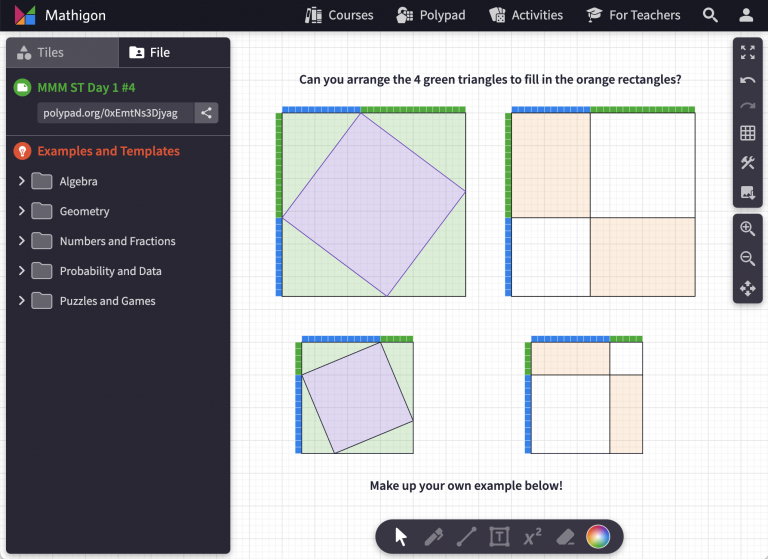The width and height of the screenshot is (768, 559).
Task: Zoom out of the canvas
Action: 747,258
